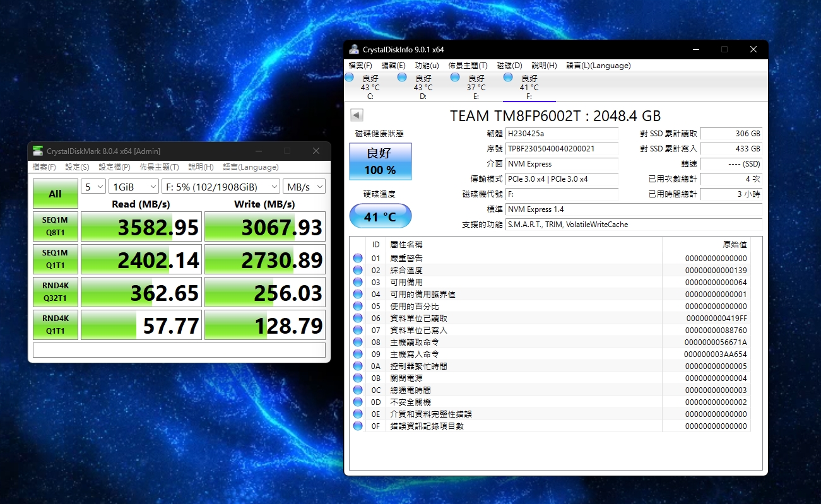Click RND4K Q1T1 write result 128.79
Image resolution: width=821 pixels, height=504 pixels.
[265, 325]
